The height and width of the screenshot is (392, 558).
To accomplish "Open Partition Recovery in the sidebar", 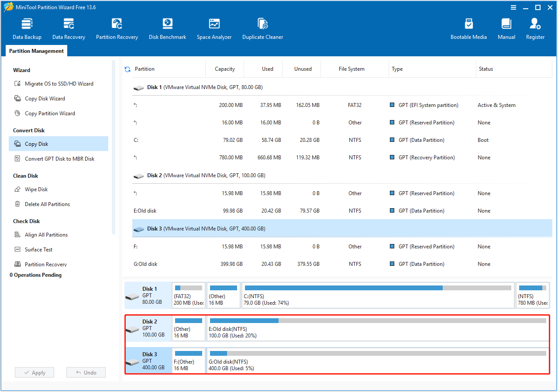I will pos(59,264).
